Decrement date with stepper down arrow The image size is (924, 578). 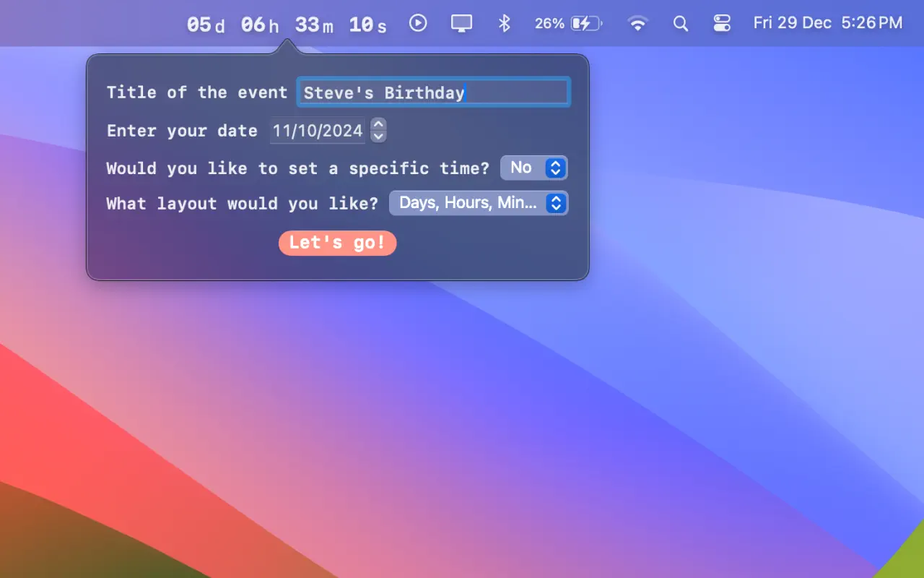click(x=378, y=137)
